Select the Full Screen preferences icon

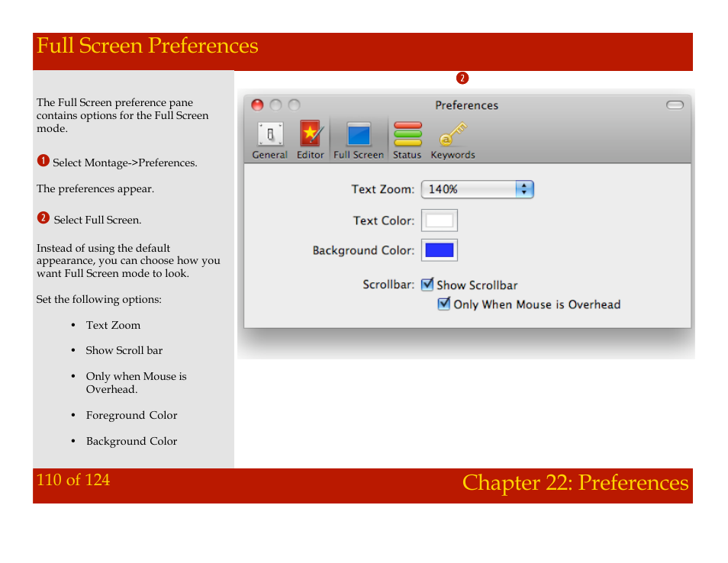tap(359, 140)
